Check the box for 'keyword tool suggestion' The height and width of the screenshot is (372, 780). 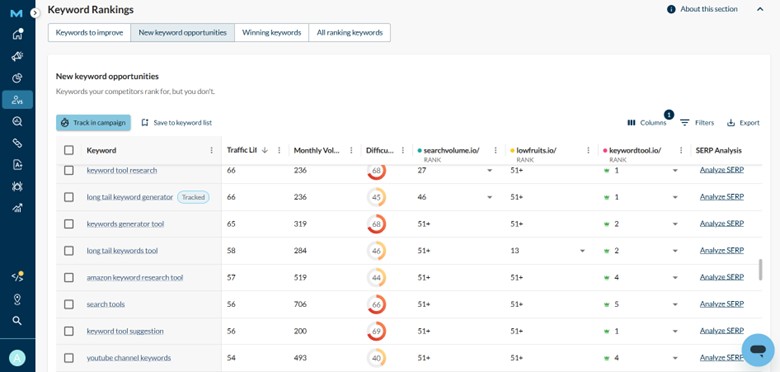coord(69,331)
